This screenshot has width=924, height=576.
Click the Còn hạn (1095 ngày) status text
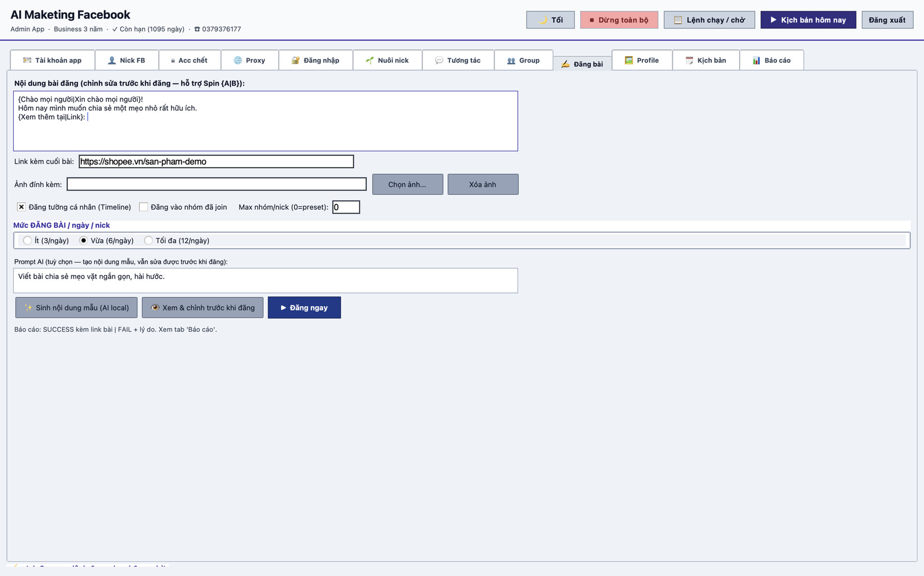(148, 29)
